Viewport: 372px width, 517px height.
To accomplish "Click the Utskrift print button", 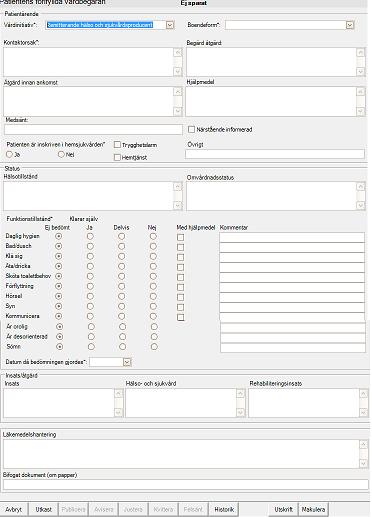I will [x=283, y=509].
